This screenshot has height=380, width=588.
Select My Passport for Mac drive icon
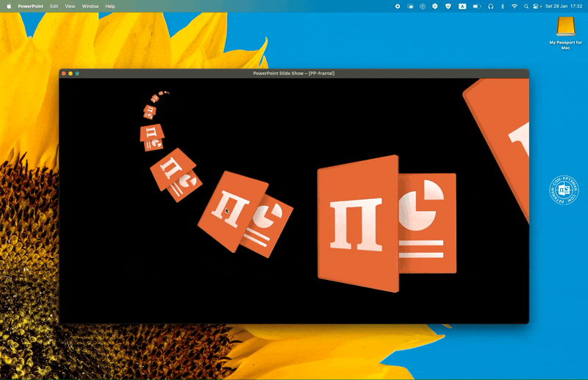click(565, 26)
